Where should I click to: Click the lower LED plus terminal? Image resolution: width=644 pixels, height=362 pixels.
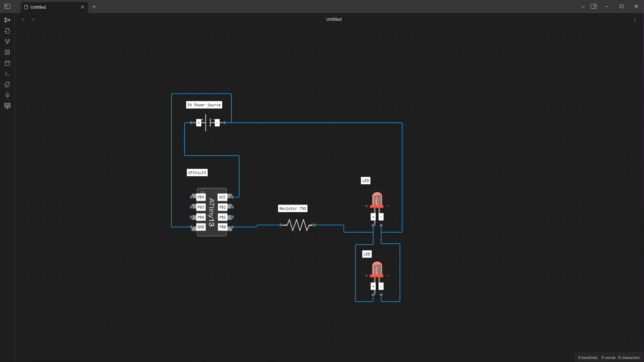[373, 286]
